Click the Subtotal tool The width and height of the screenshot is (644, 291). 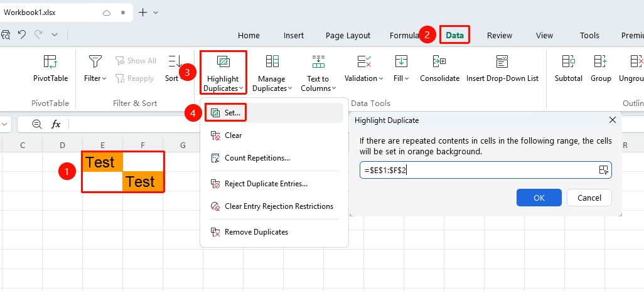[x=569, y=69]
